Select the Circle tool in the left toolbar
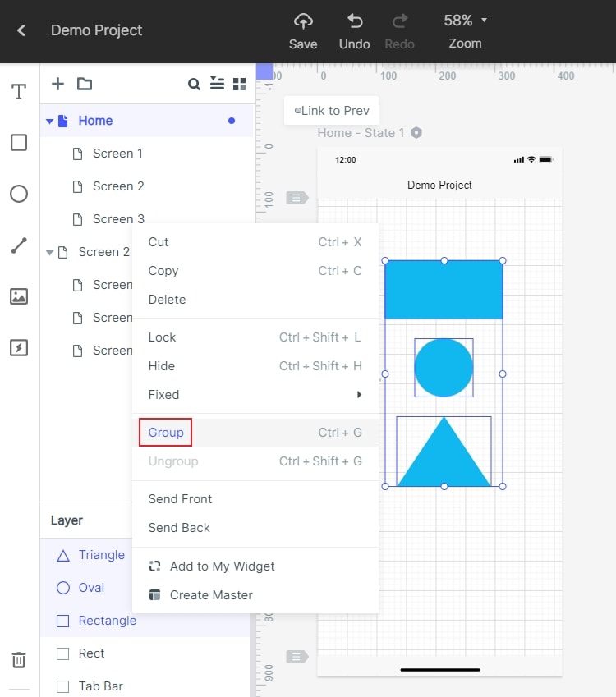Image resolution: width=616 pixels, height=697 pixels. click(x=19, y=194)
